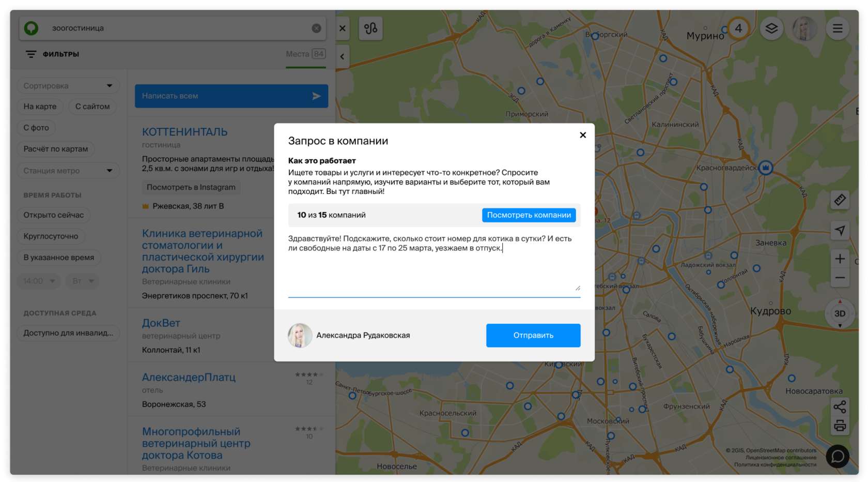
Task: Open the notifications badge showing 4
Action: click(x=739, y=28)
